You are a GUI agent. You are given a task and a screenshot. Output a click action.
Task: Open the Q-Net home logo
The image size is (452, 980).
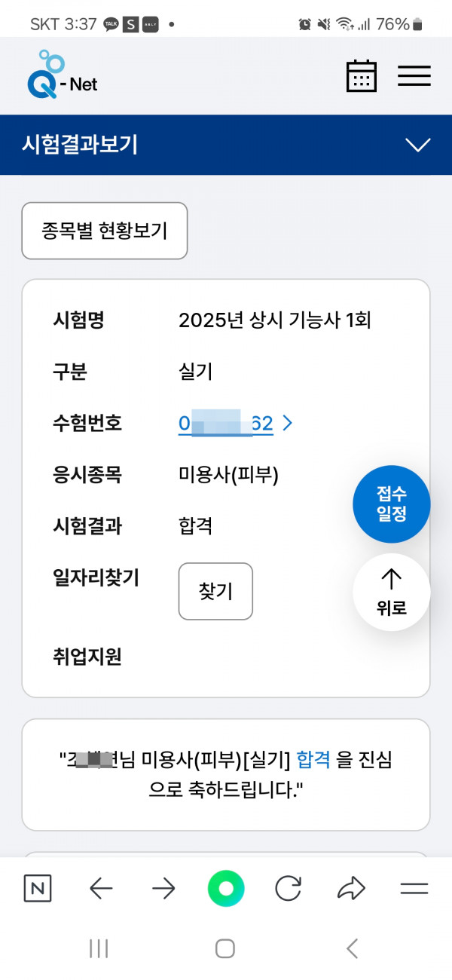point(63,75)
